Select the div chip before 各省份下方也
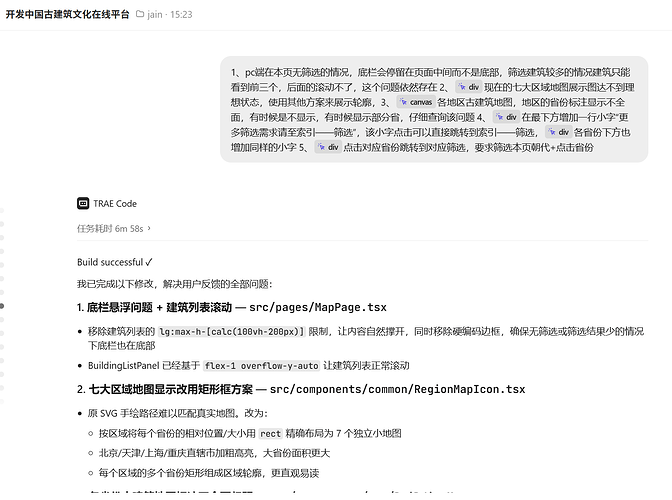Image resolution: width=672 pixels, height=500 pixels. 558,132
